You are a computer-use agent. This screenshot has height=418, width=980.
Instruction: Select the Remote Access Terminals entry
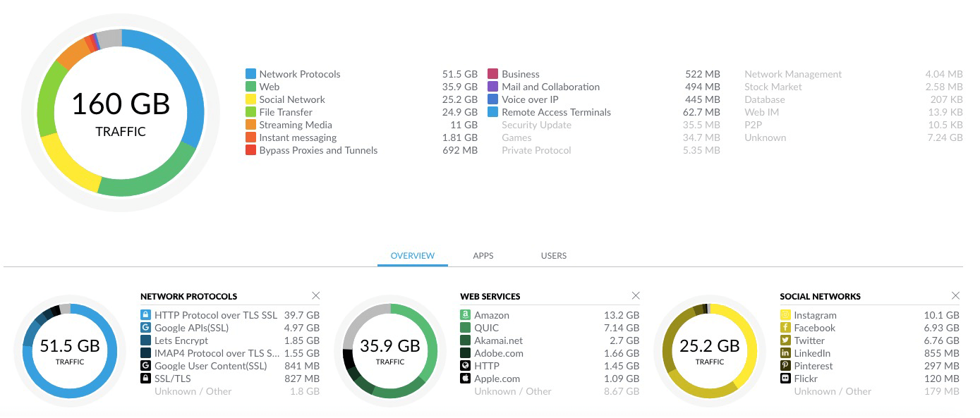pyautogui.click(x=556, y=112)
